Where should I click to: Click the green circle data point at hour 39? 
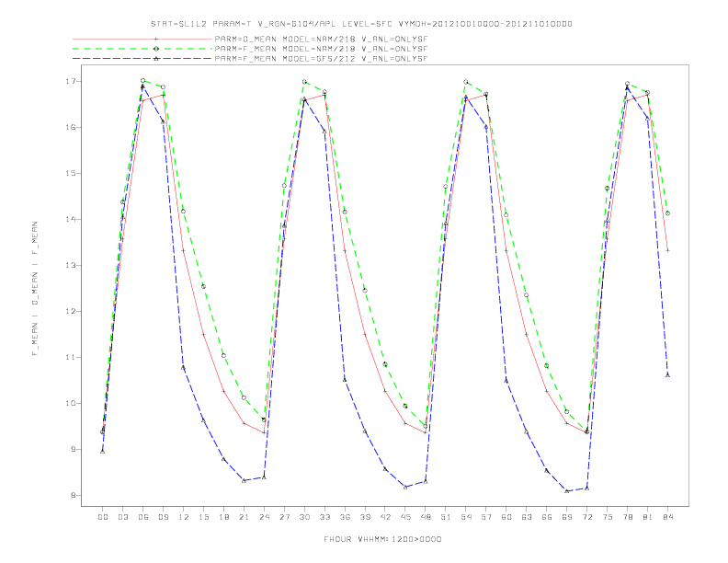tap(365, 291)
